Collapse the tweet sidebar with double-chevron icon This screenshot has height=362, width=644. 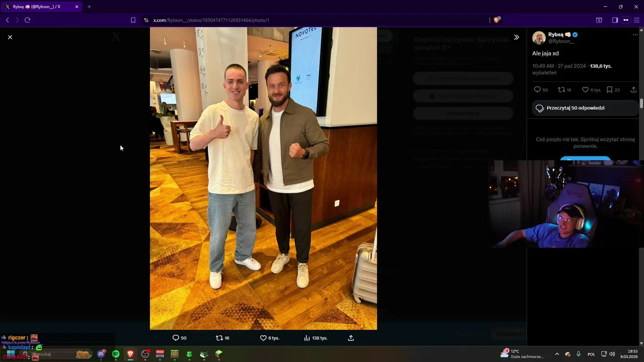click(516, 37)
